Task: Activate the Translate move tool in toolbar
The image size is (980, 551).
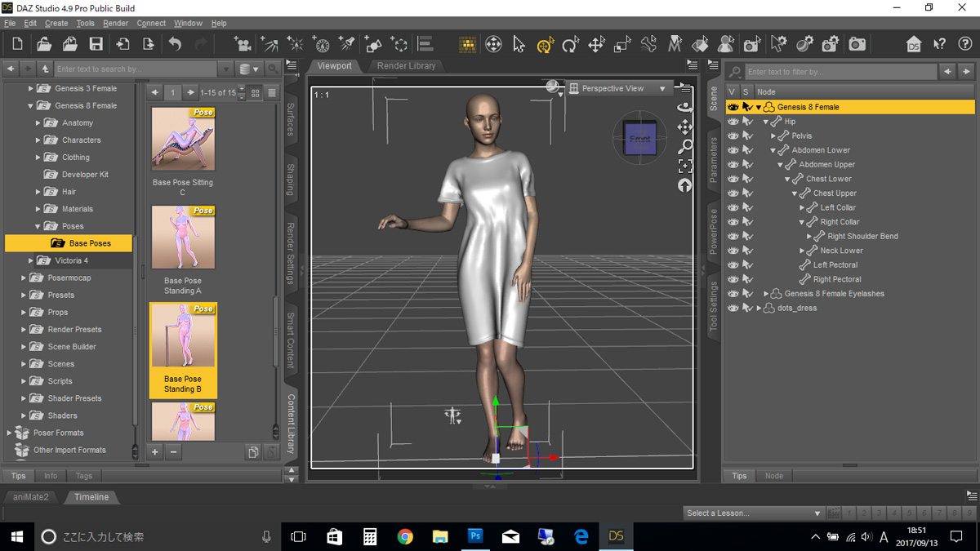Action: click(x=596, y=44)
